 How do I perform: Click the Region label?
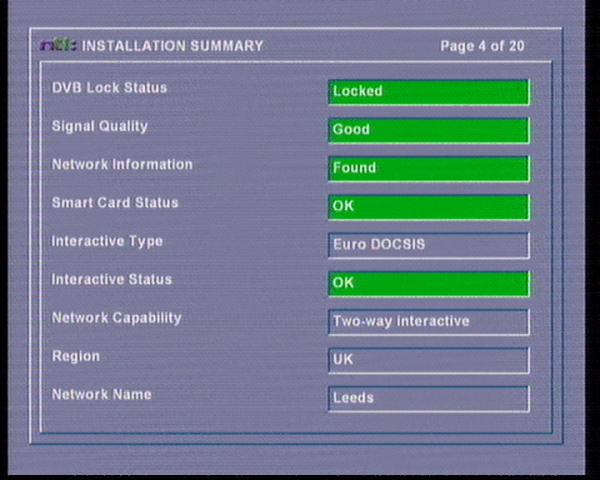[x=76, y=356]
